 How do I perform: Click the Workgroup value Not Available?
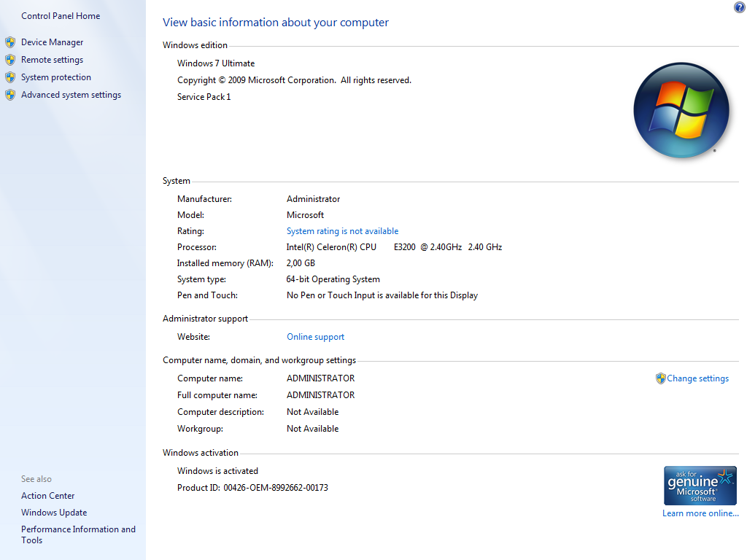click(312, 429)
